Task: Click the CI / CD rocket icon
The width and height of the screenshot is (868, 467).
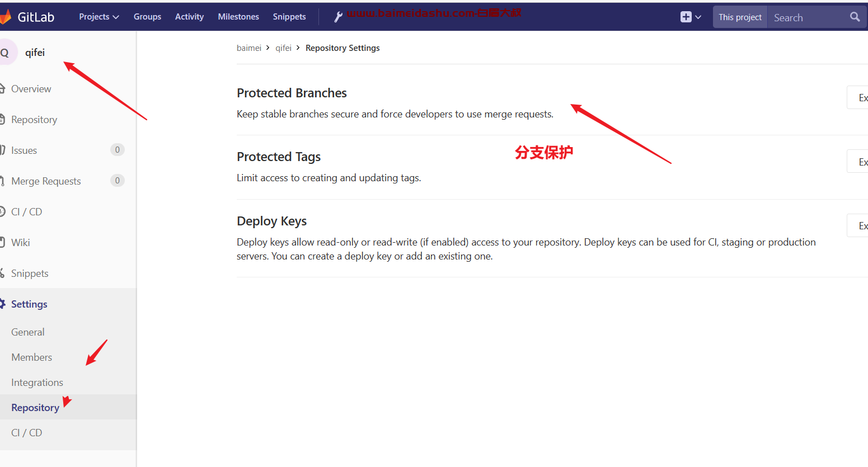Action: point(3,211)
